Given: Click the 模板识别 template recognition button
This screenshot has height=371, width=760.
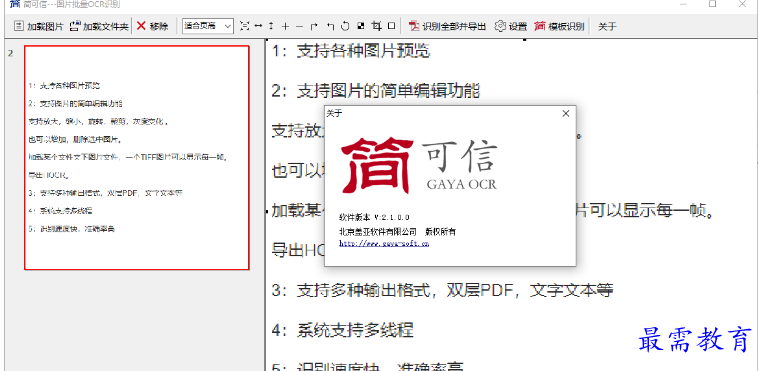Looking at the screenshot, I should point(559,26).
